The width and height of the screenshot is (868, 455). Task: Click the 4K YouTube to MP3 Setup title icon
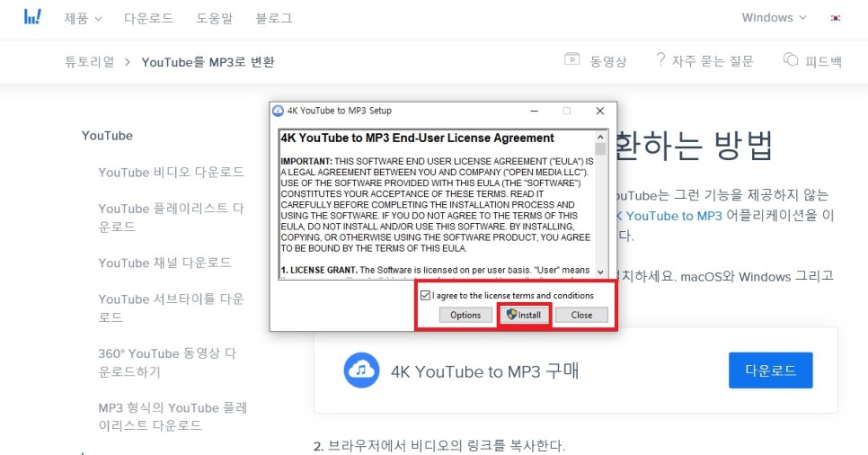[278, 111]
